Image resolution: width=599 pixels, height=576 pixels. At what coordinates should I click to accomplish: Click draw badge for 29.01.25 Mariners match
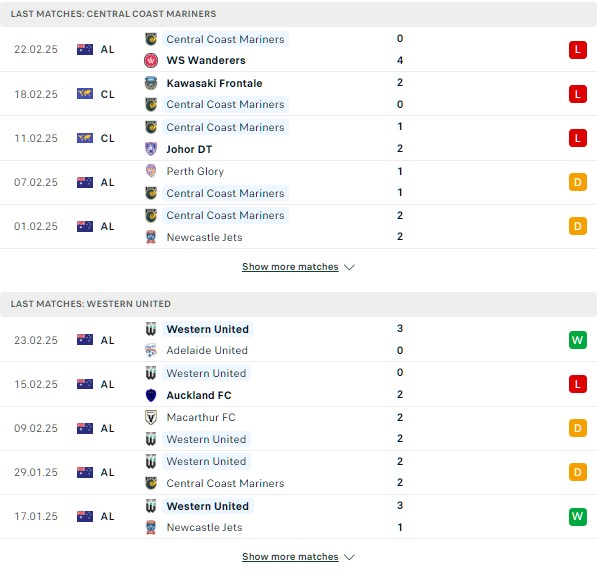click(x=578, y=472)
